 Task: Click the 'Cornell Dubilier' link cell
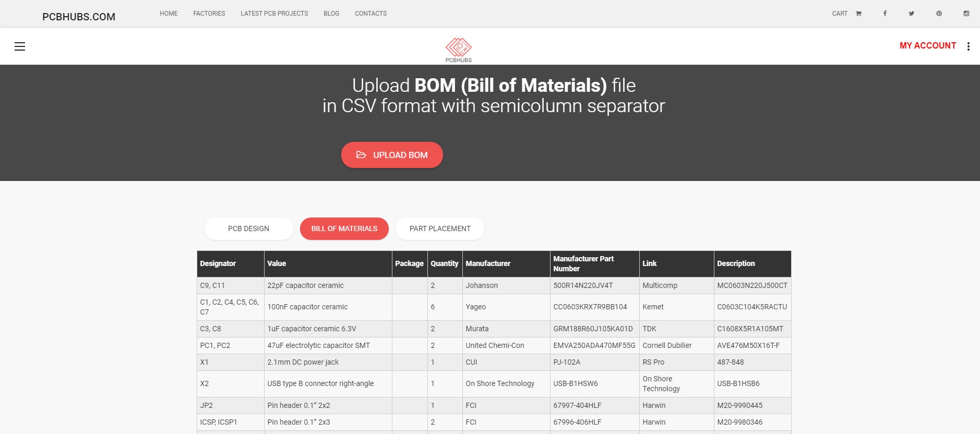point(677,345)
